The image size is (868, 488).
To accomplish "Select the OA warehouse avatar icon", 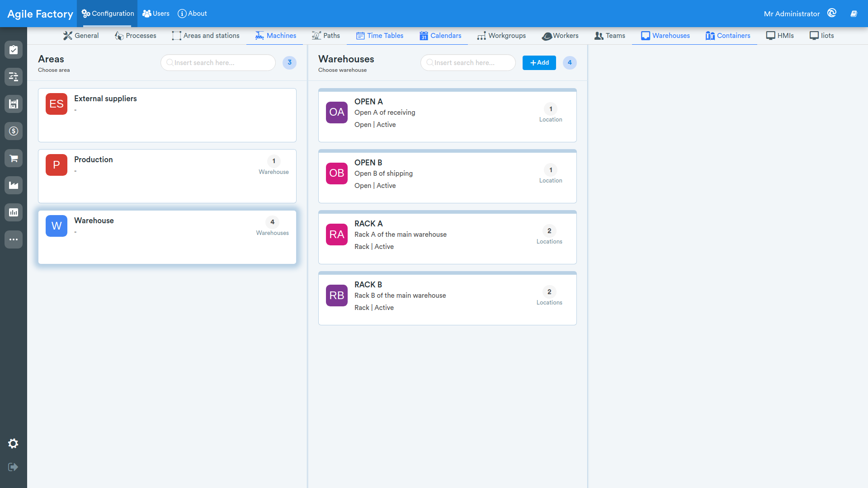I will (337, 113).
